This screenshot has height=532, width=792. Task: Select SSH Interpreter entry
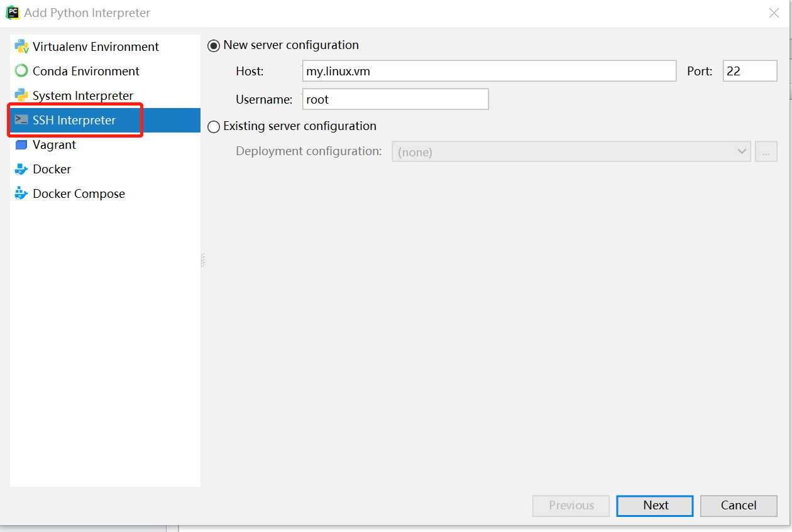(105, 120)
